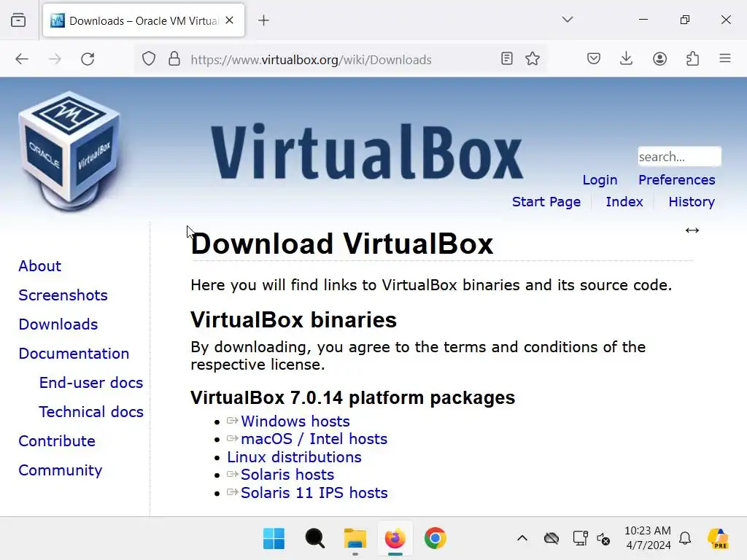Go to Start Page
The height and width of the screenshot is (560, 747).
pos(546,202)
